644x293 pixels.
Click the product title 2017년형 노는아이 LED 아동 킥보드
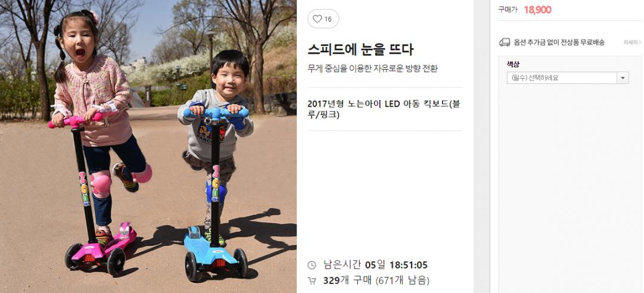[x=383, y=109]
